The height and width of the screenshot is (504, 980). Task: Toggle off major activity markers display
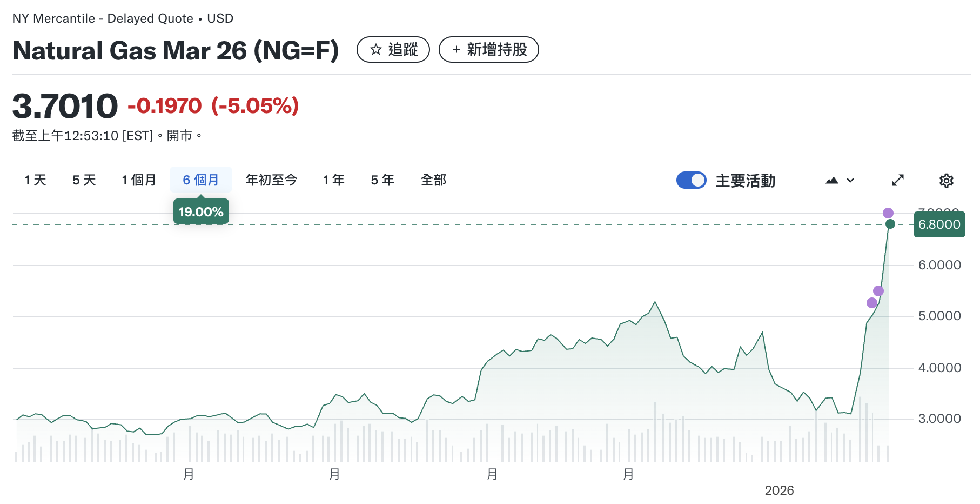pos(691,181)
